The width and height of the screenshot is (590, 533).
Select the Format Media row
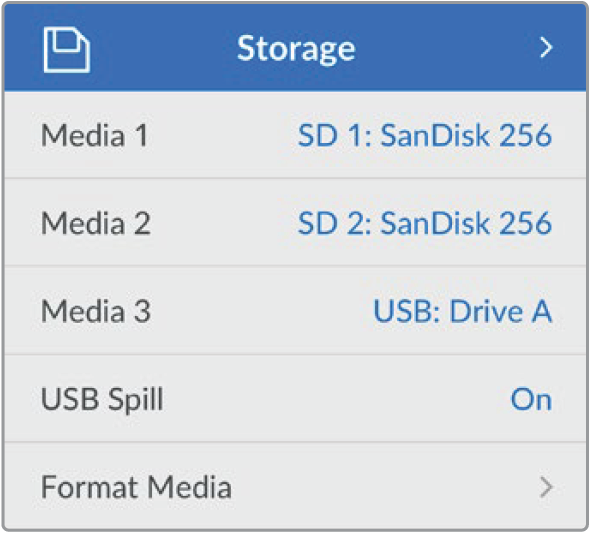click(x=295, y=486)
